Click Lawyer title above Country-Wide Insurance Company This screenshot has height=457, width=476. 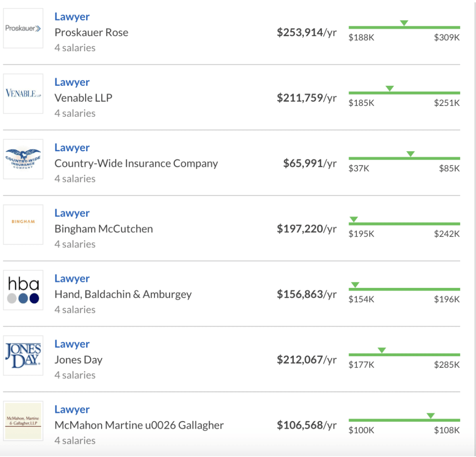(x=72, y=148)
